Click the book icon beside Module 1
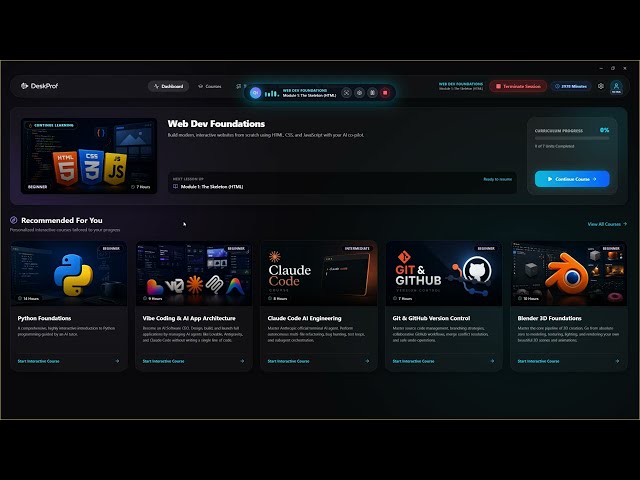Viewport: 640px width, 480px height. [x=176, y=187]
